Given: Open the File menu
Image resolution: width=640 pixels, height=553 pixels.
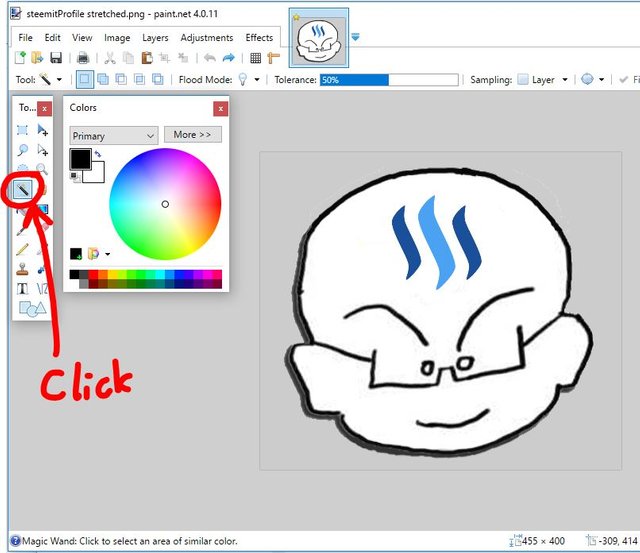Looking at the screenshot, I should coord(25,38).
